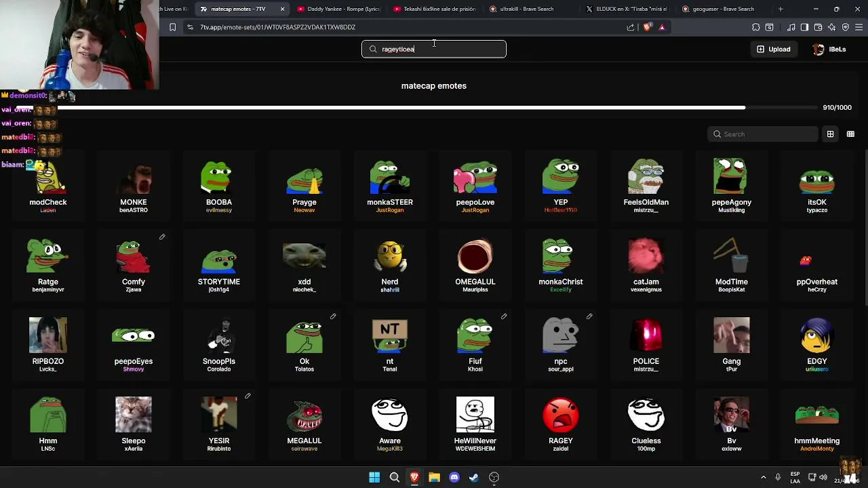Viewport: 868px width, 488px height.
Task: Edit the YESIR emote pencil icon
Action: [x=248, y=396]
